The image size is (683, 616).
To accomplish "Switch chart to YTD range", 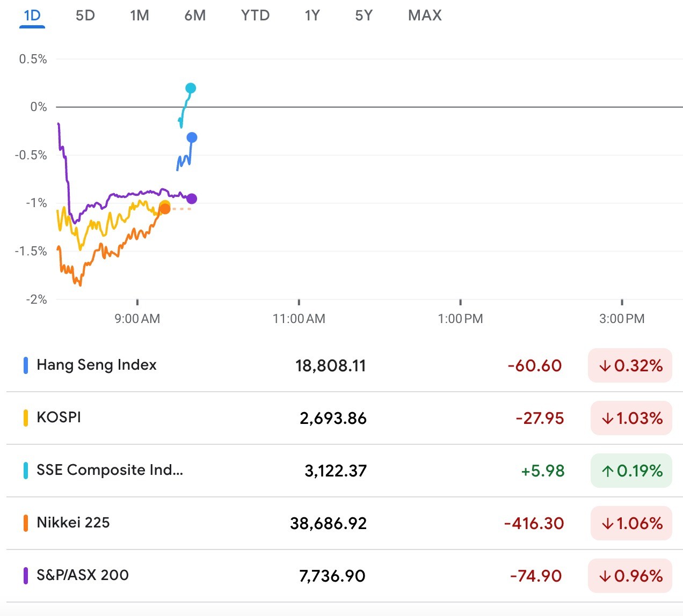I will tap(255, 16).
